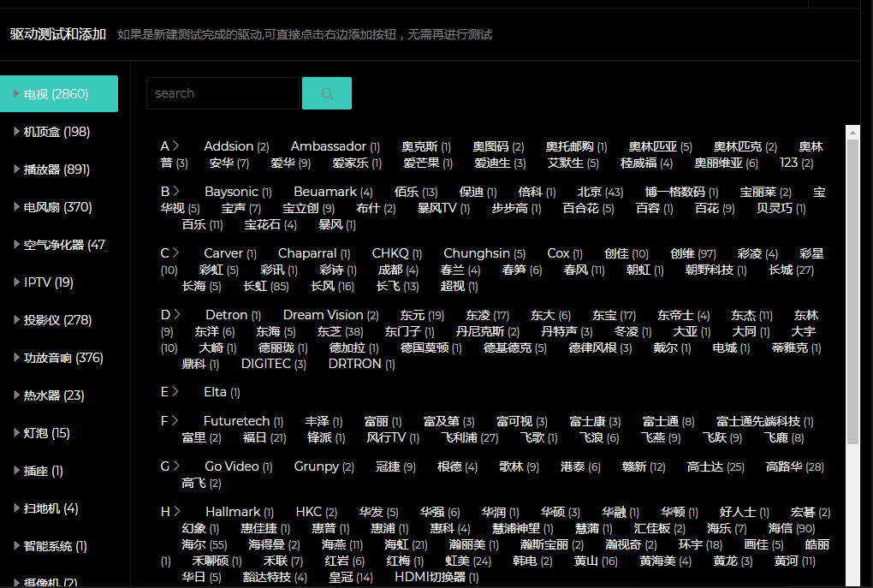873x588 pixels.
Task: Open the HDMI切换器 (1) brand
Action: pos(437,577)
